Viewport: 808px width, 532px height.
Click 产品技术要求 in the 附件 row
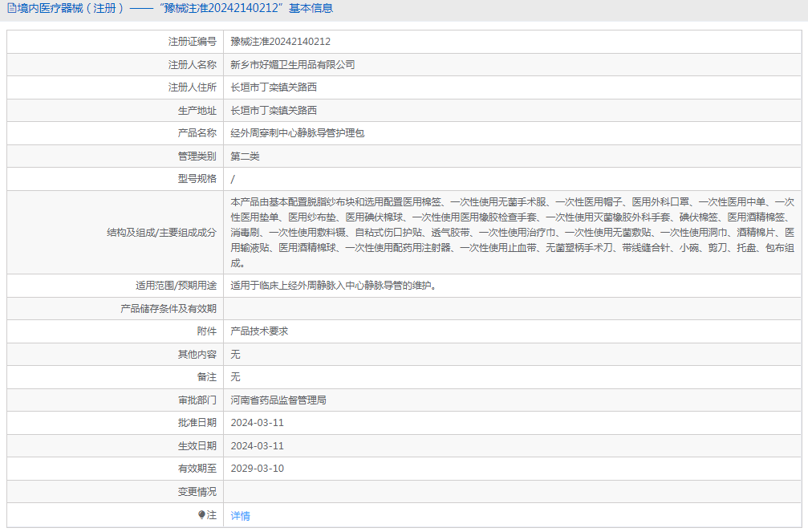coord(259,331)
